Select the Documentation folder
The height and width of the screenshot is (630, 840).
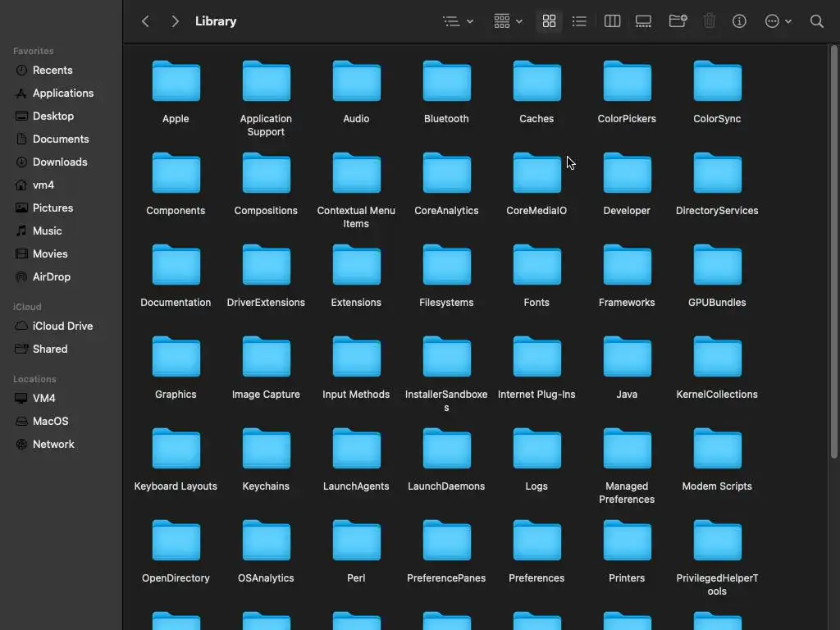pyautogui.click(x=176, y=265)
